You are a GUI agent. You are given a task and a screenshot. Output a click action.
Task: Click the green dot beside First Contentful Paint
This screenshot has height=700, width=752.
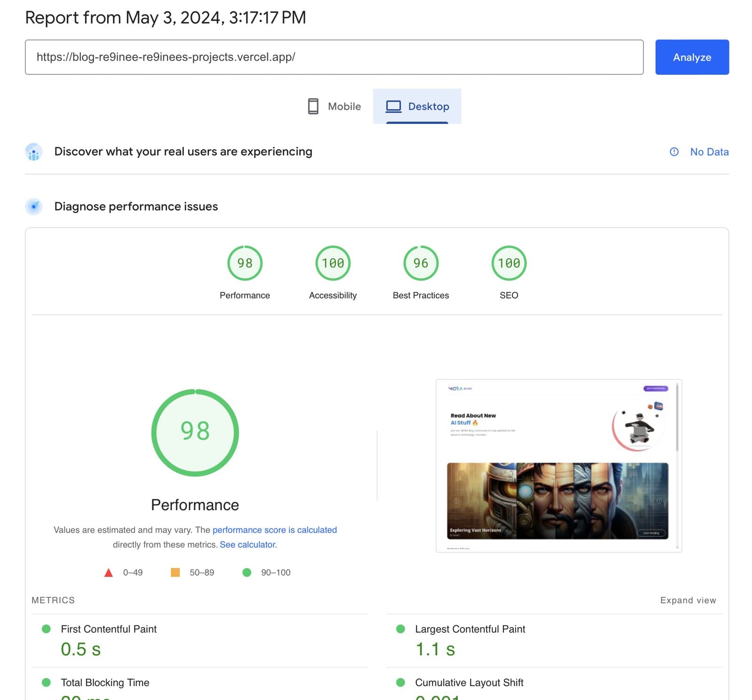46,629
